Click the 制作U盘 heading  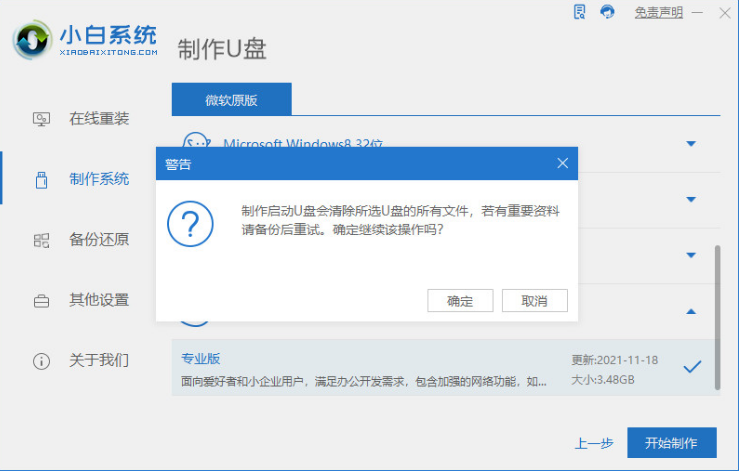[222, 49]
